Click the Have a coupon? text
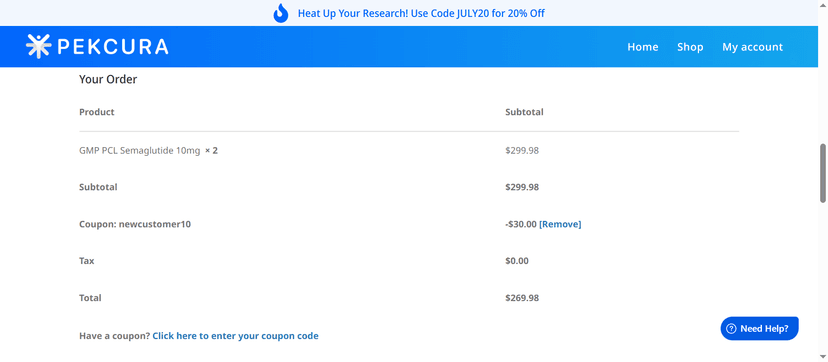828x362 pixels. point(115,336)
